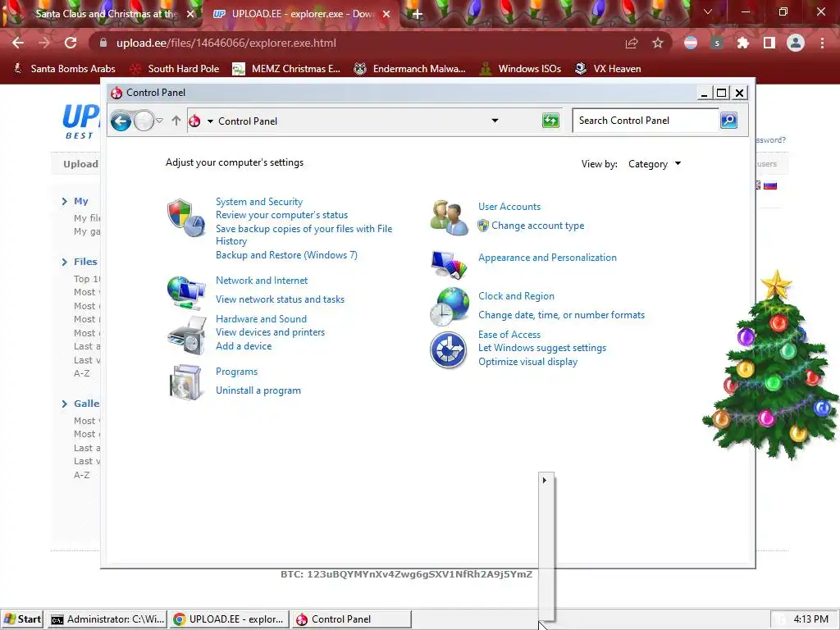This screenshot has height=630, width=840.
Task: Open System and Security link
Action: coord(259,202)
